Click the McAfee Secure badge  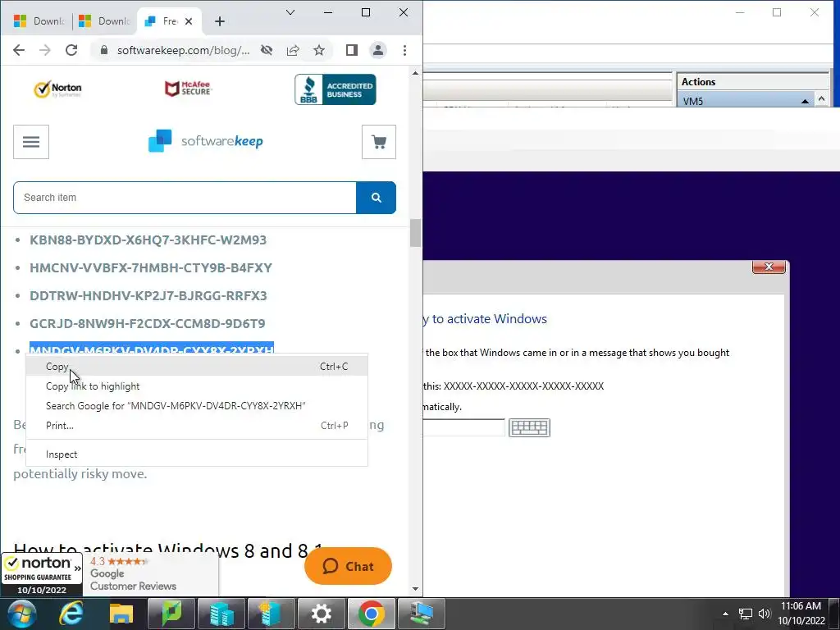[188, 89]
